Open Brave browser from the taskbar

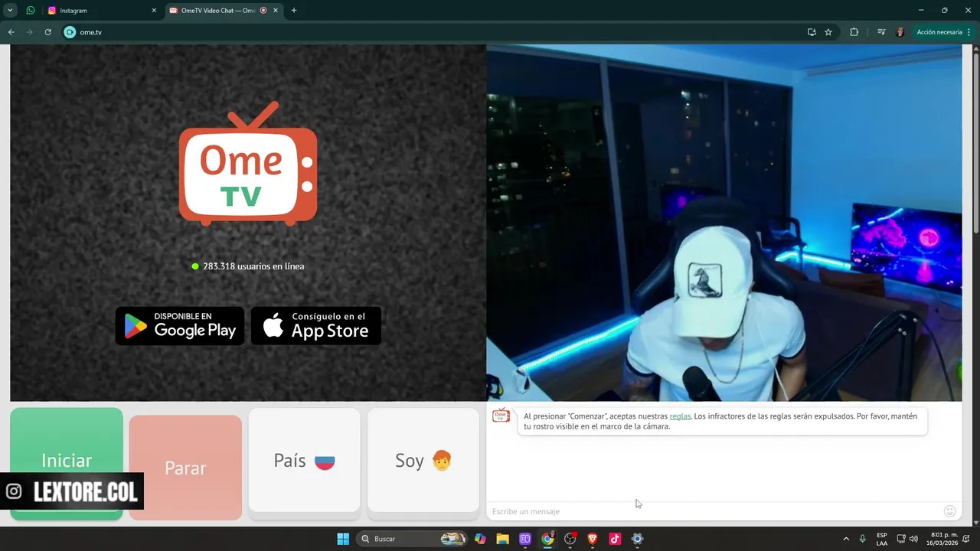[x=593, y=539]
